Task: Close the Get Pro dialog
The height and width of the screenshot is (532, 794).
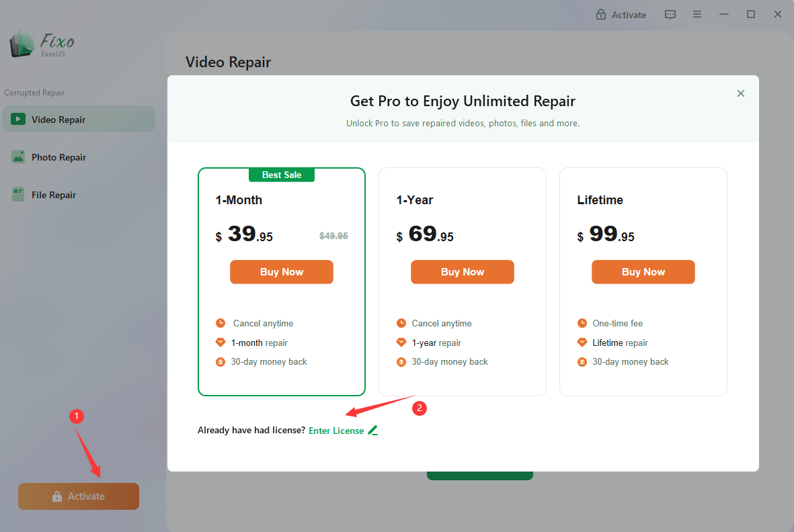Action: (741, 93)
